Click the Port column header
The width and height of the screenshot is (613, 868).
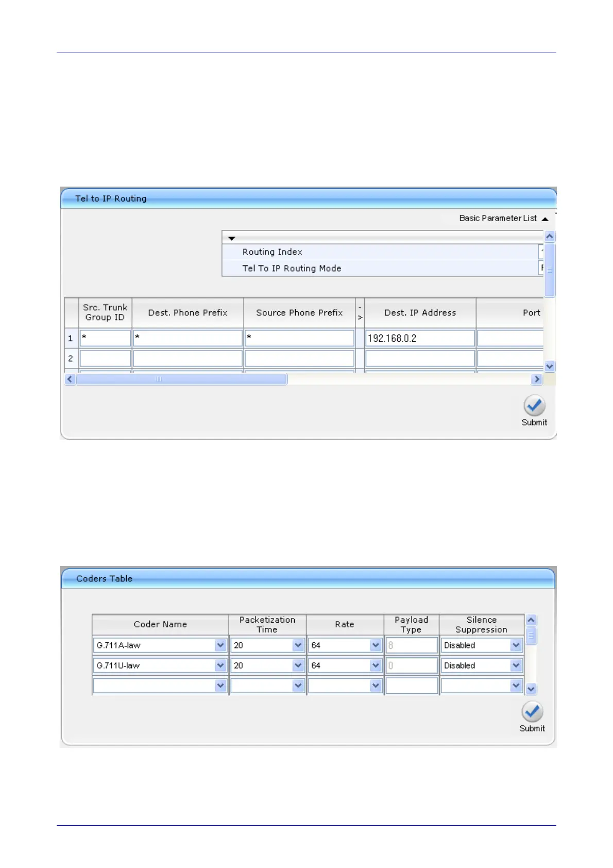[x=510, y=312]
